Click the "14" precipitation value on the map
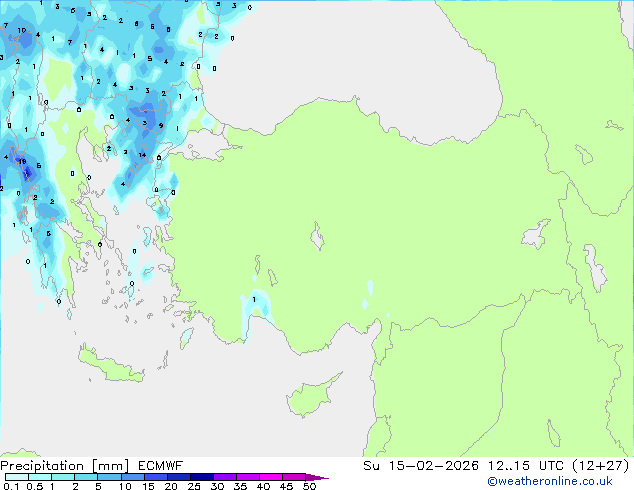 tap(142, 155)
